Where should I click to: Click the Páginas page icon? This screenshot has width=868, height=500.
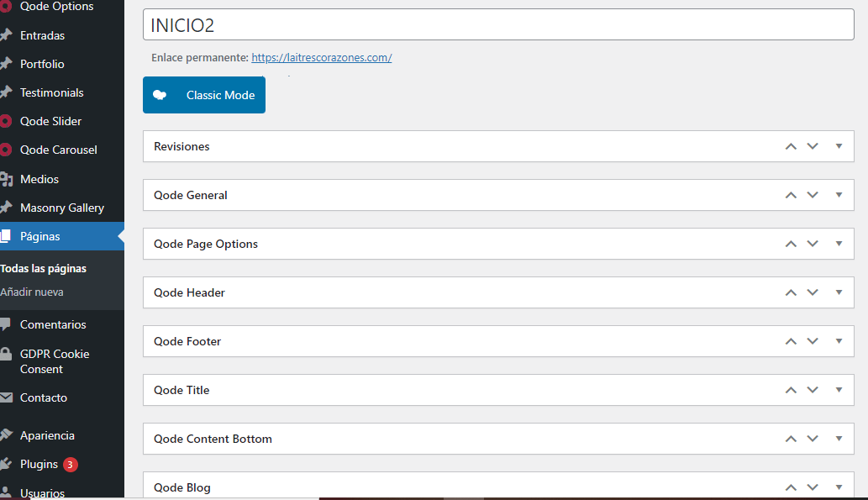pos(6,236)
